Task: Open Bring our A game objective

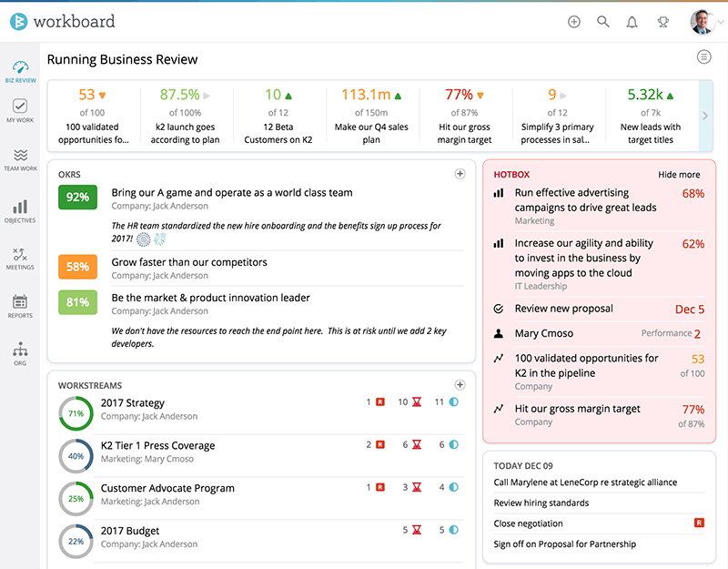Action: point(232,193)
